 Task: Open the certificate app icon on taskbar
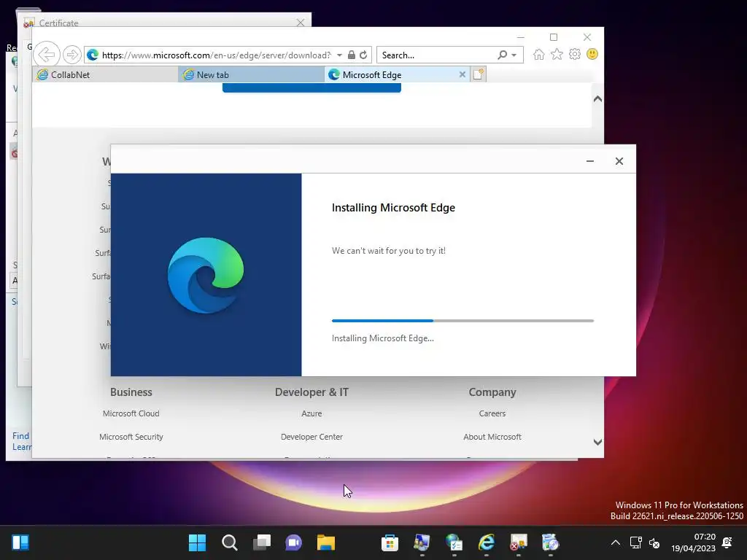[x=519, y=542]
